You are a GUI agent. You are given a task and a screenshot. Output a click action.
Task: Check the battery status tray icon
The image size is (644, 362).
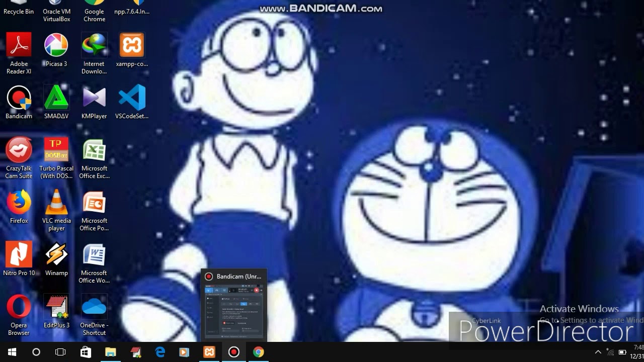622,352
